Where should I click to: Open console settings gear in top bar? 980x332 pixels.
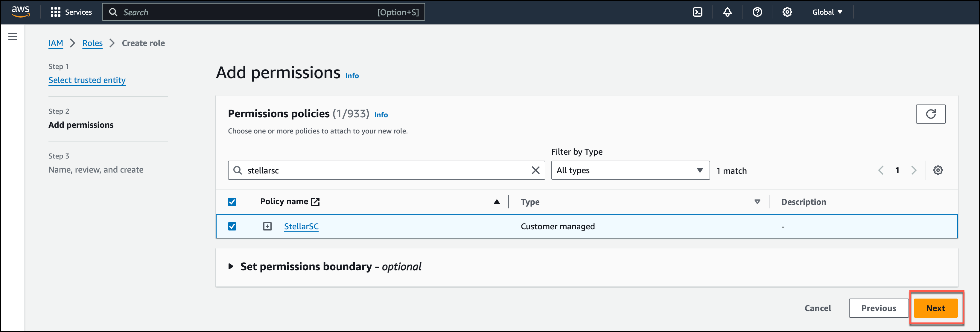[787, 12]
